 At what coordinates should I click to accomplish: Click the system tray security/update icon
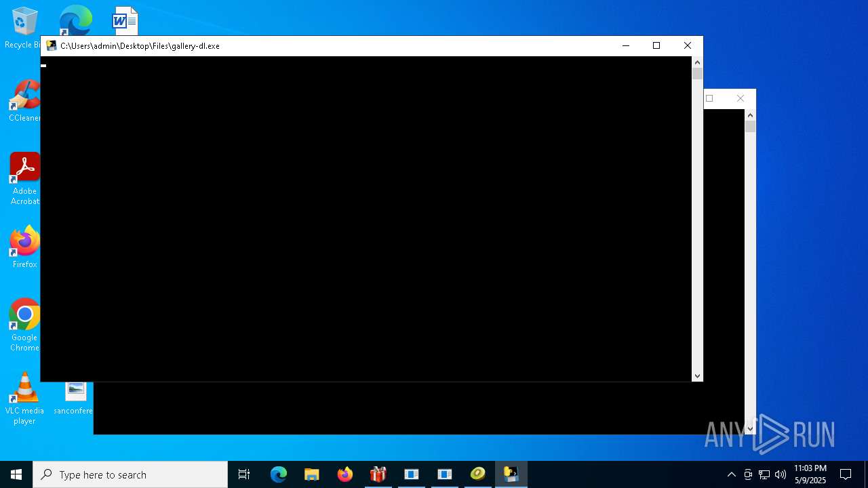click(748, 474)
